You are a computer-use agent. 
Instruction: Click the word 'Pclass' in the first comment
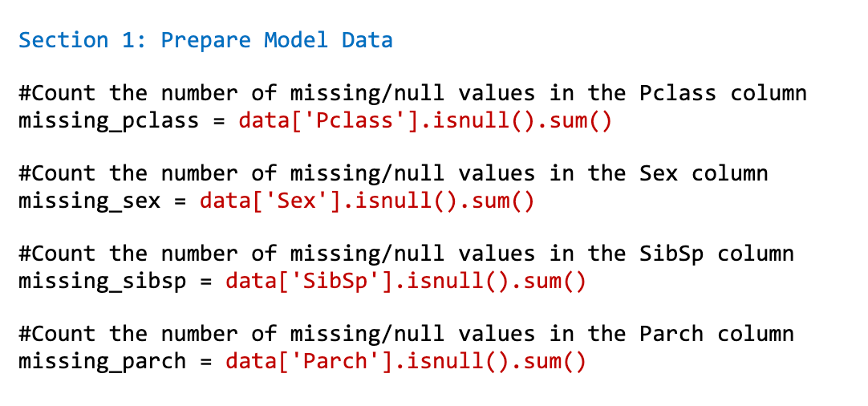678,93
